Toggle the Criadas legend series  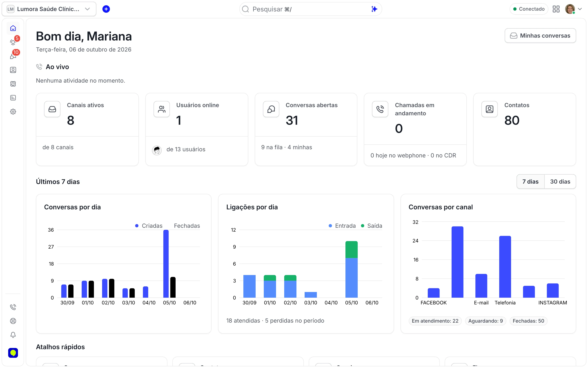149,226
